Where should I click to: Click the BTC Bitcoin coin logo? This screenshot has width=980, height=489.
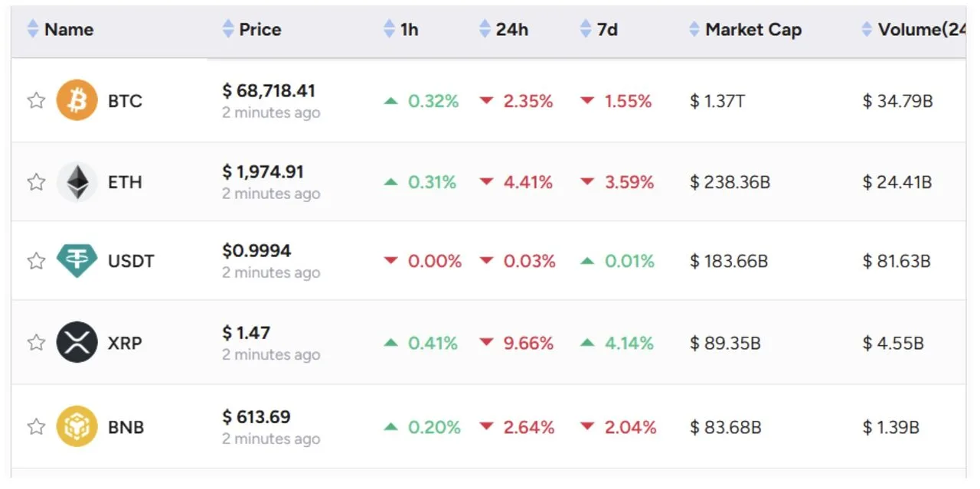pyautogui.click(x=77, y=100)
